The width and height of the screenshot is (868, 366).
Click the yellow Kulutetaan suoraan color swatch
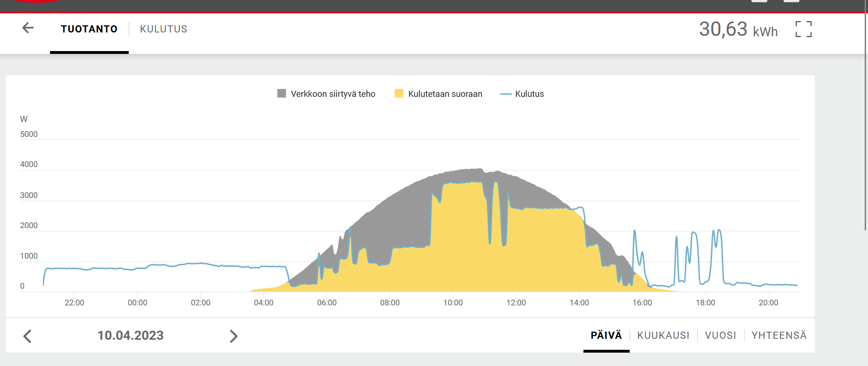click(x=399, y=94)
